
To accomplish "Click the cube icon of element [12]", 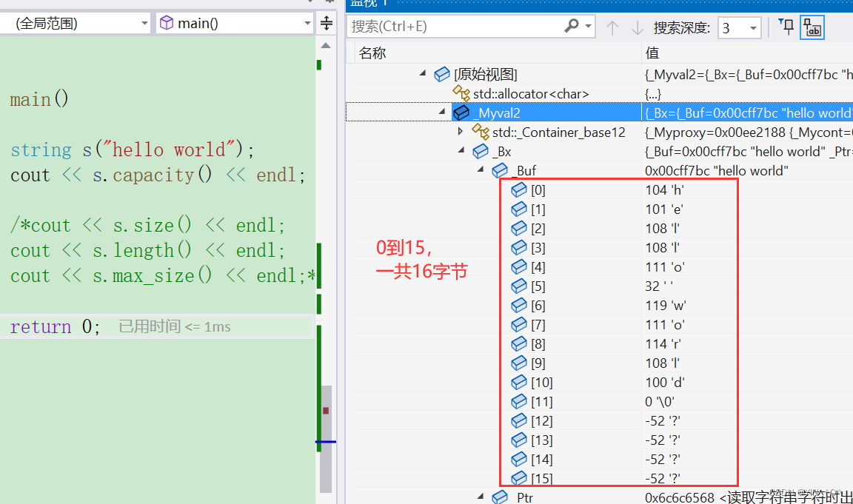I will [519, 421].
